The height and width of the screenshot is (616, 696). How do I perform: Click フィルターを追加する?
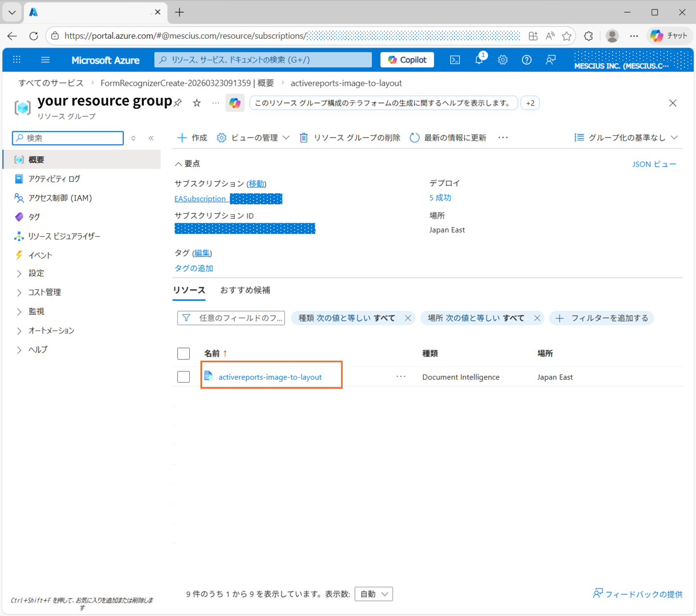(x=602, y=318)
